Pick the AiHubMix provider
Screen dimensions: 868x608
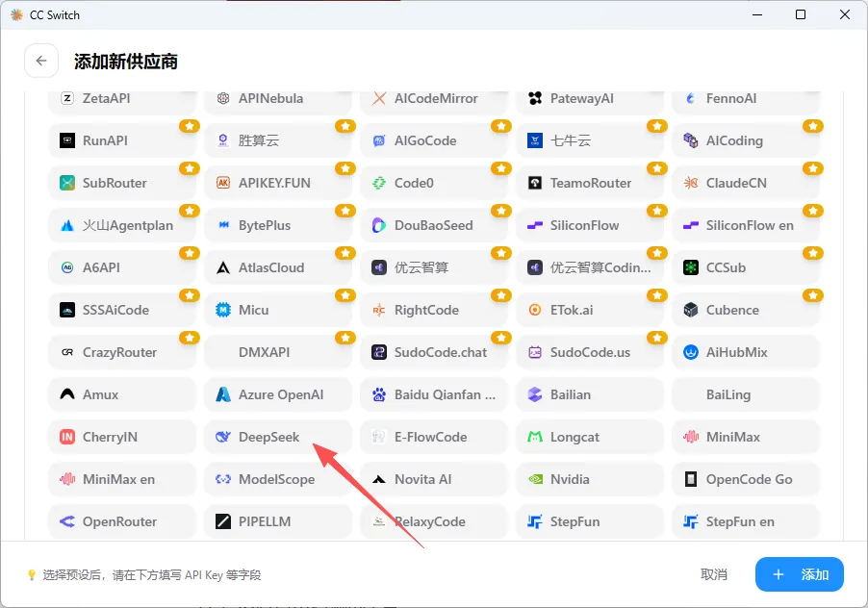pyautogui.click(x=746, y=352)
